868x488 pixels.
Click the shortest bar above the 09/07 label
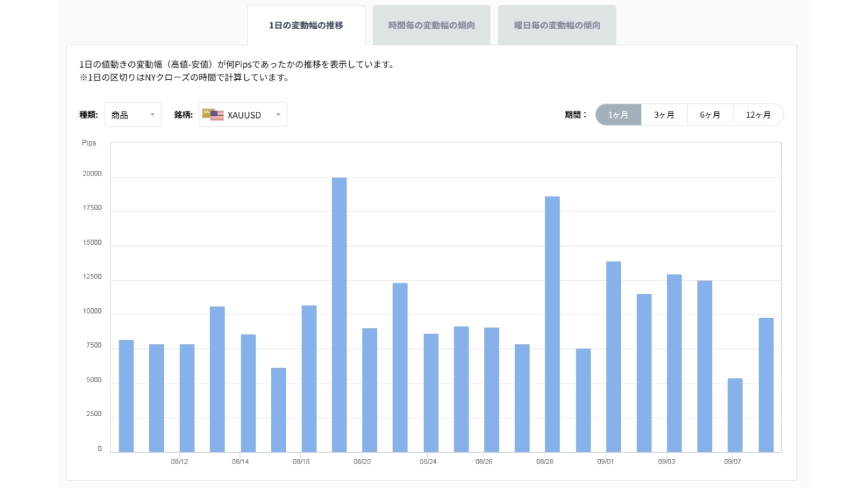pos(735,415)
